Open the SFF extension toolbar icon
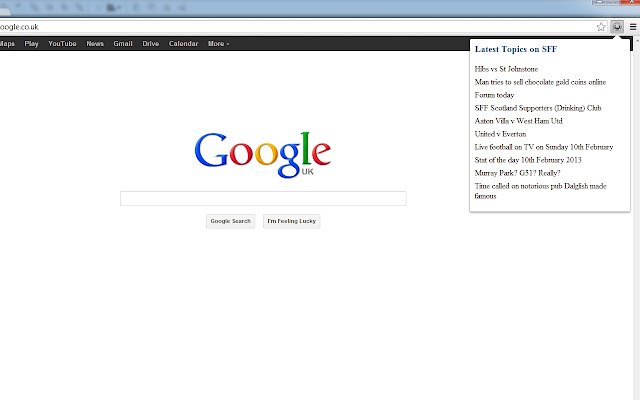Screen dimensions: 640x400 click(617, 27)
